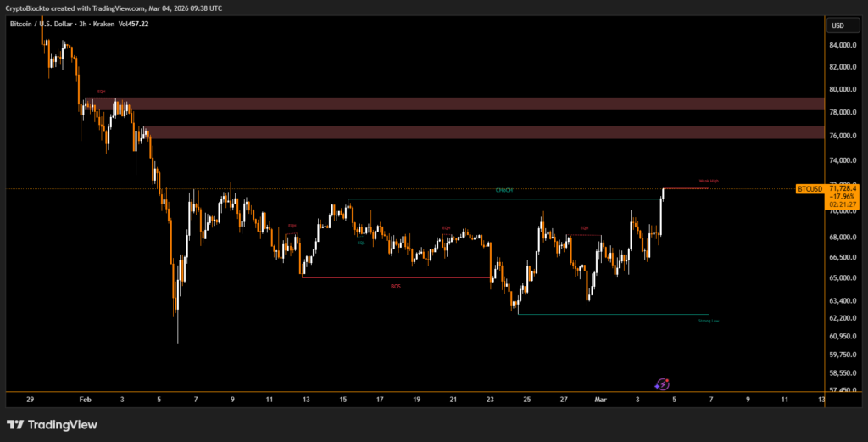Click the TradingView logo at bottom left
Screen dimensions: 868x442
coord(52,424)
